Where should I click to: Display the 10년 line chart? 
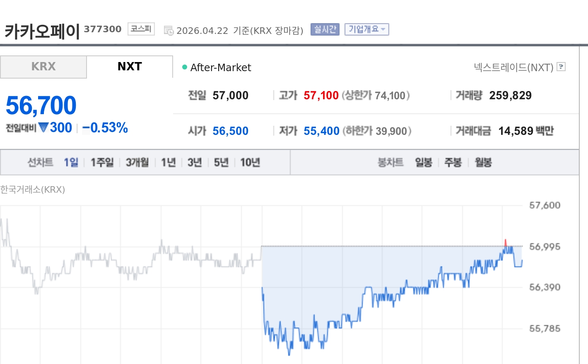250,162
